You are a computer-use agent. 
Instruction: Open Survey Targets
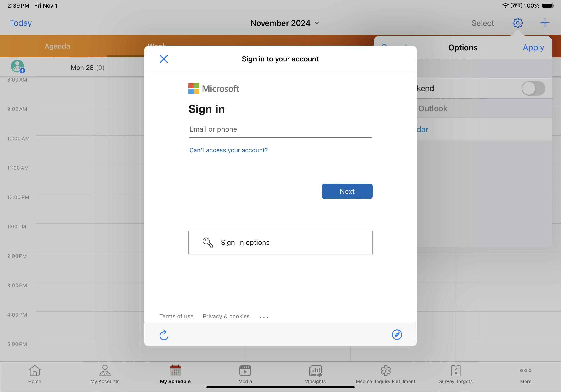point(456,374)
